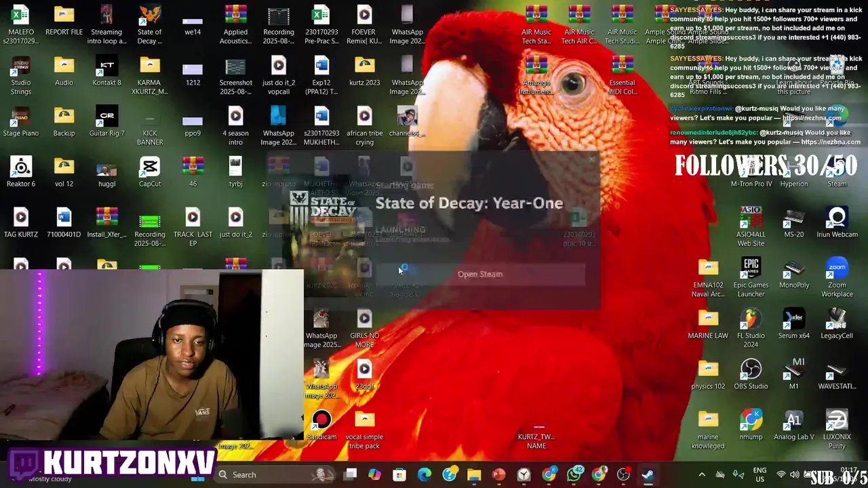Select the Bandicam desktop icon

(x=321, y=426)
